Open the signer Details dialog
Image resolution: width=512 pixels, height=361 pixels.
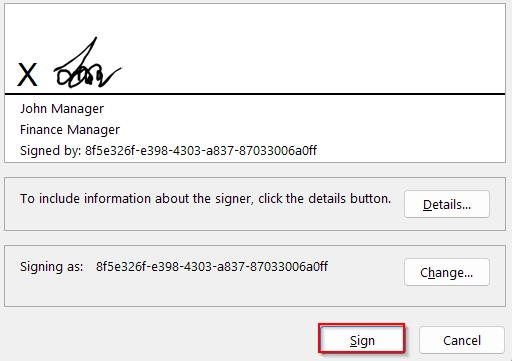point(447,204)
